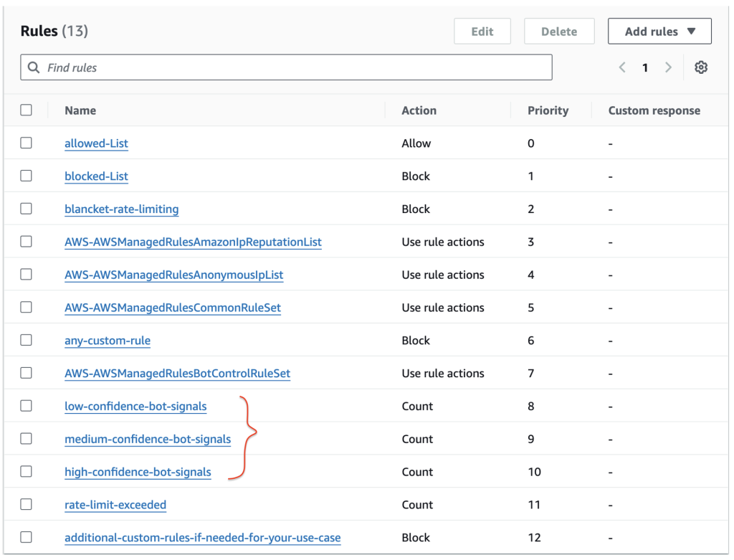The image size is (734, 560).
Task: Open AWS-AWSManagedRulesCommonRuleSet rule
Action: (171, 307)
